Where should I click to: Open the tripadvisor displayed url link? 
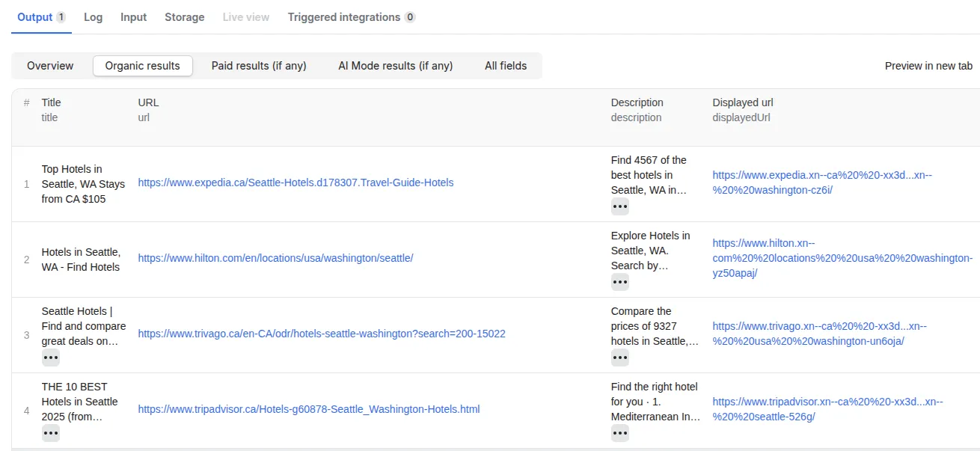pos(827,409)
